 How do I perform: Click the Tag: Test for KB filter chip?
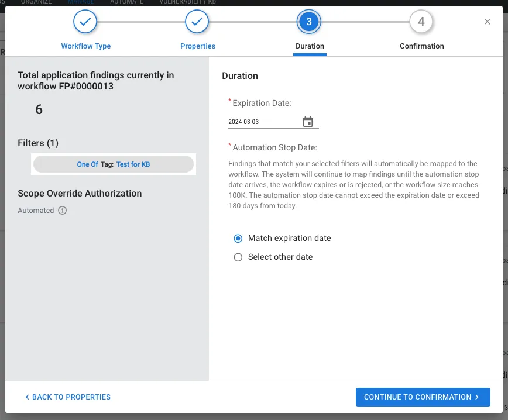point(114,164)
